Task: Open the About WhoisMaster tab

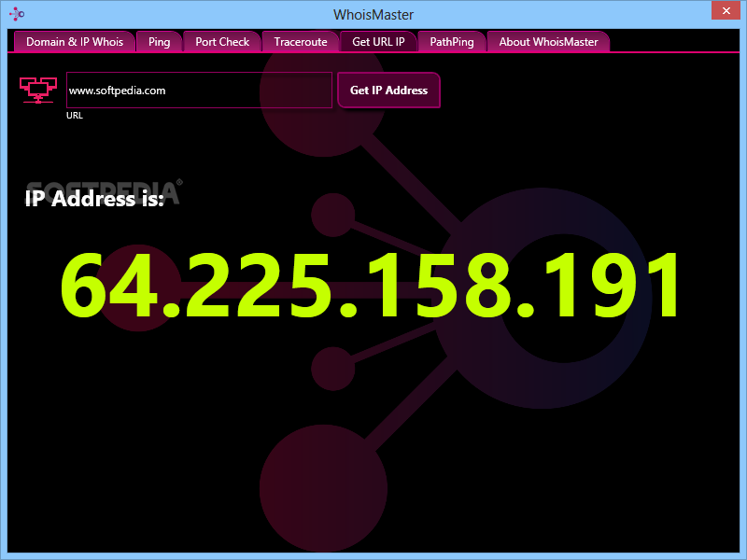Action: 548,42
